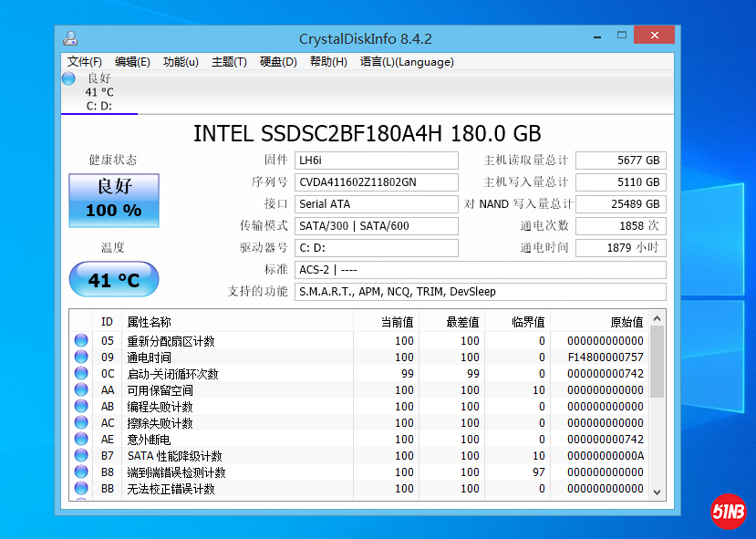Open the 功能(u) menu

pyautogui.click(x=181, y=62)
